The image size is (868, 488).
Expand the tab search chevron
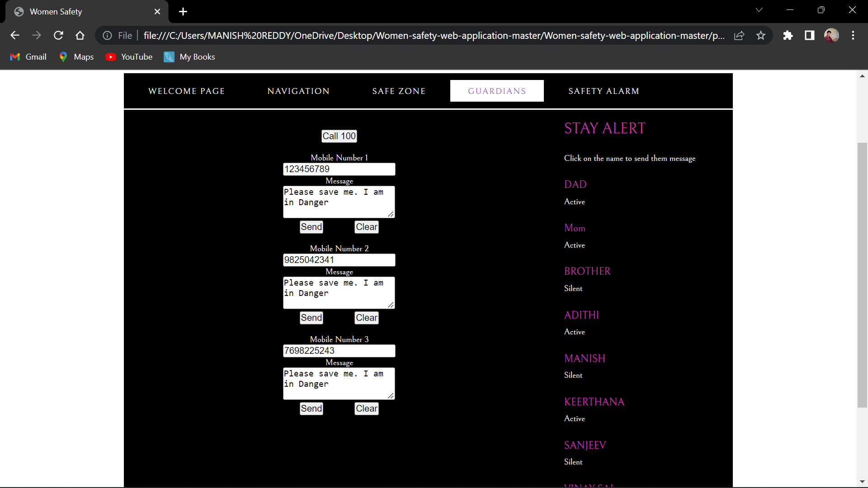pos(759,10)
